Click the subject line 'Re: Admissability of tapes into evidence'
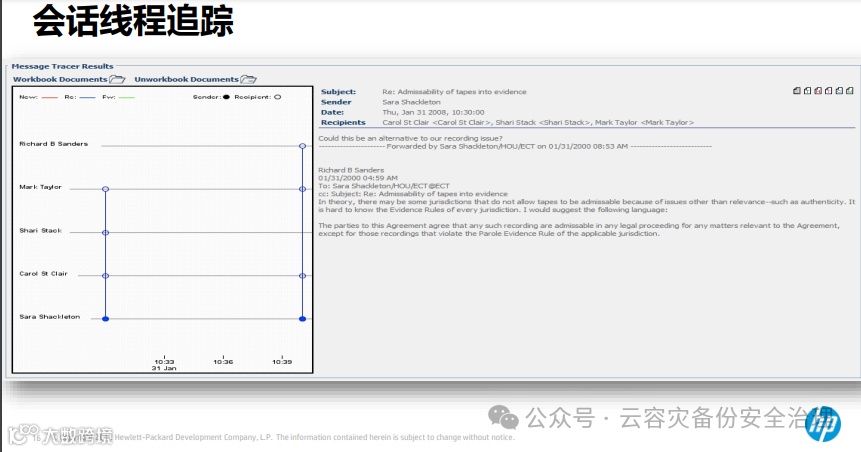 [454, 92]
